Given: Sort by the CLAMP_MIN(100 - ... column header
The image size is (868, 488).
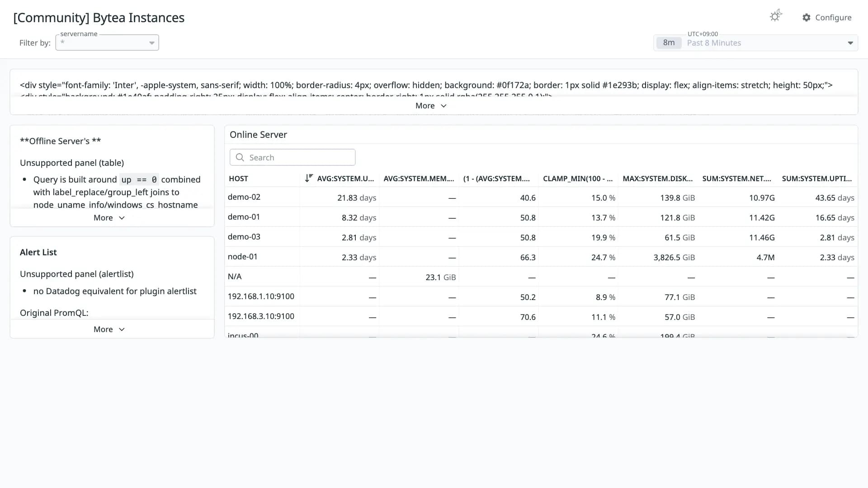Looking at the screenshot, I should pos(578,178).
